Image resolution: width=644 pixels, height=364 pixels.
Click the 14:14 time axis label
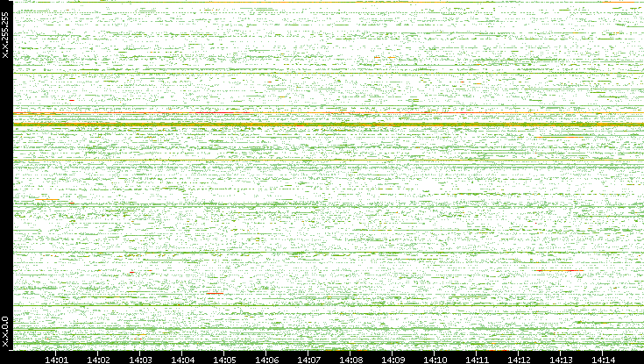click(x=603, y=360)
